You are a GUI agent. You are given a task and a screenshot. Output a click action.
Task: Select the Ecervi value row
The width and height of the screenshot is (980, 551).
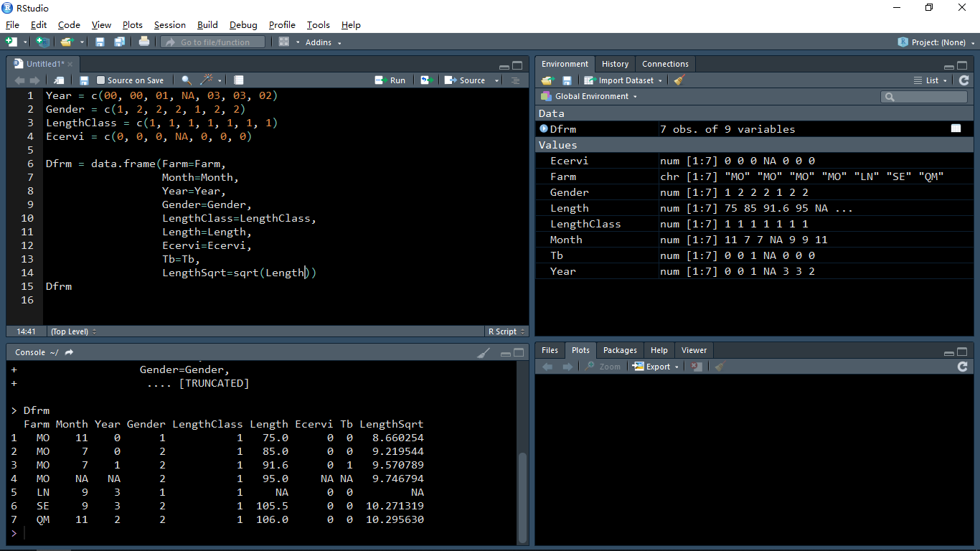pos(754,161)
